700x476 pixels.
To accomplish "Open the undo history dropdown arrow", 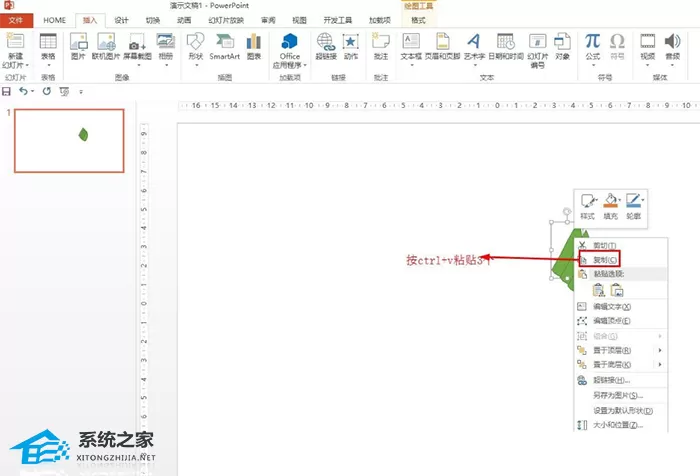I will coord(33,92).
